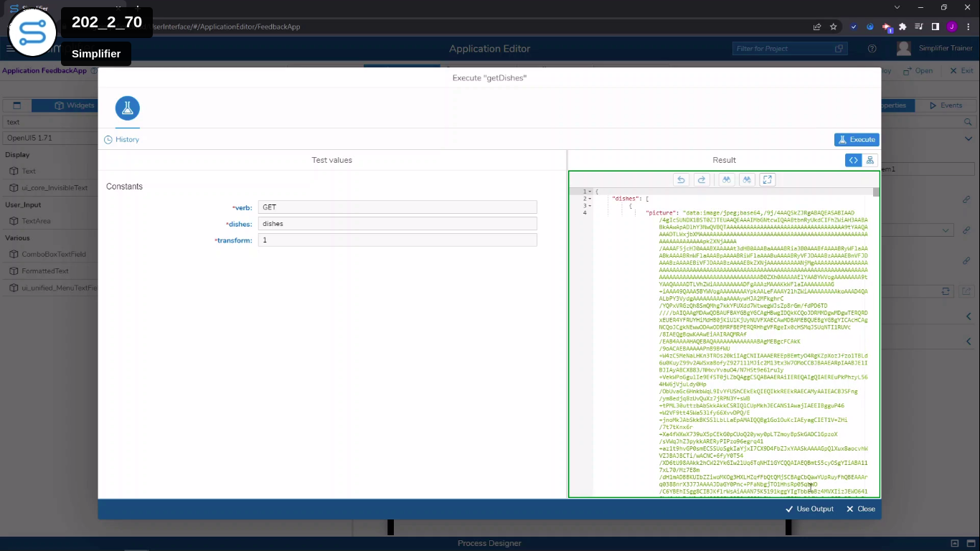The width and height of the screenshot is (980, 551).
Task: Select the ComboBoxTextField widget
Action: [x=54, y=255]
